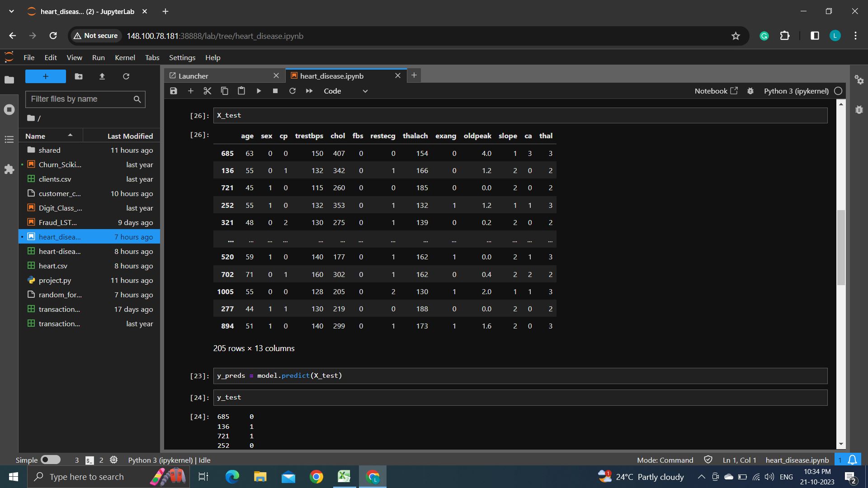
Task: Switch kernel via Python 3 (ipykernel) button
Action: (796, 91)
